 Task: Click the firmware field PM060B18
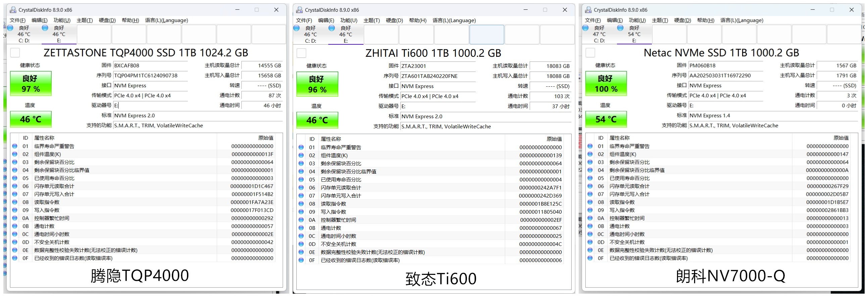pos(725,66)
